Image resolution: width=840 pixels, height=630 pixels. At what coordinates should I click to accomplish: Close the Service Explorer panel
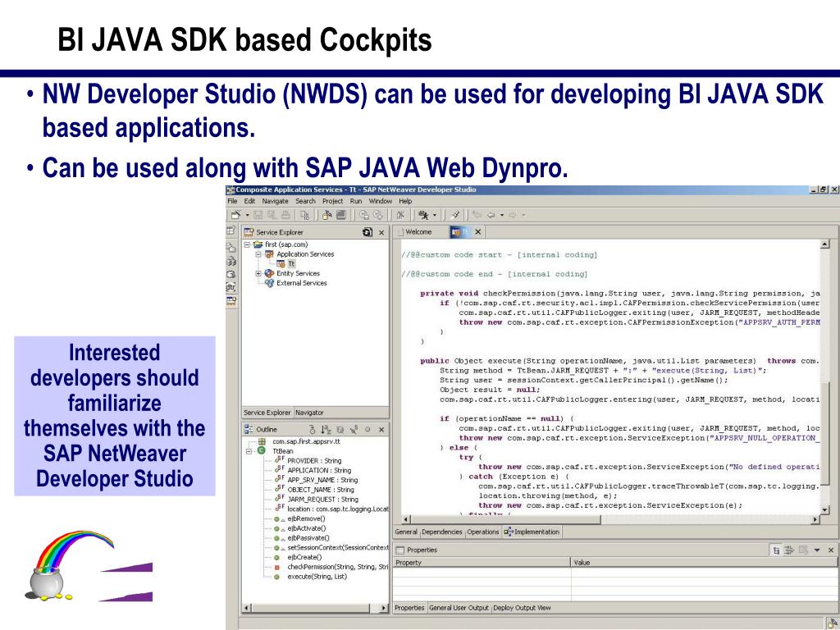pyautogui.click(x=381, y=232)
